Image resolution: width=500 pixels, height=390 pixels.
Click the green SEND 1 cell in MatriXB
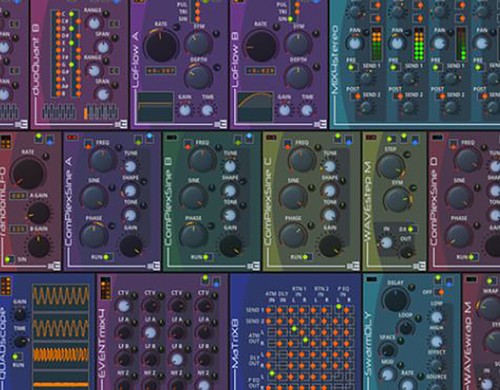339,306
